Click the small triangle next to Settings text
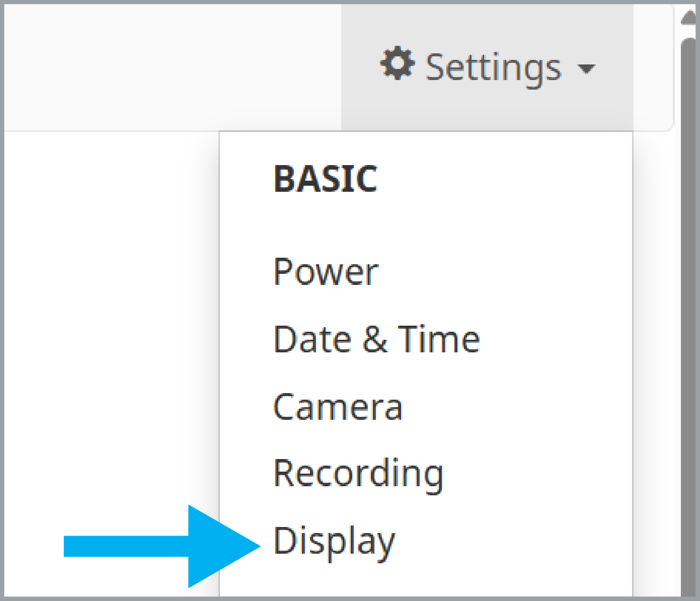This screenshot has height=601, width=700. 586,68
